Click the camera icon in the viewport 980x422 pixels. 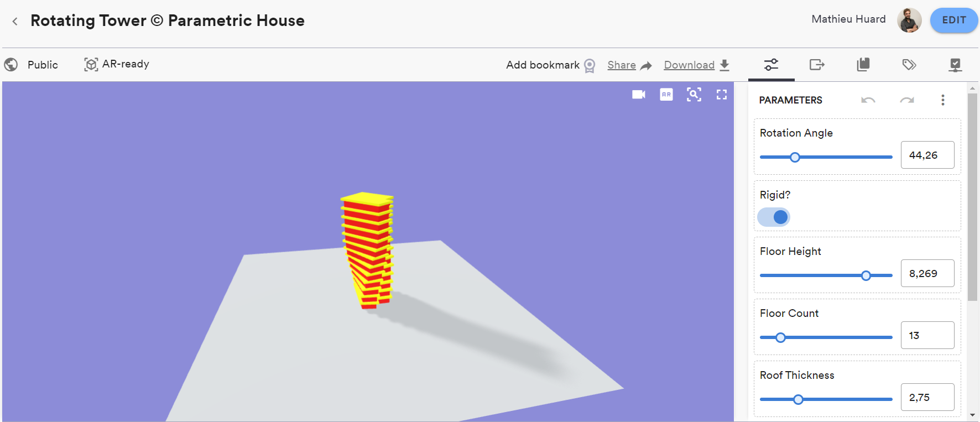click(x=638, y=95)
